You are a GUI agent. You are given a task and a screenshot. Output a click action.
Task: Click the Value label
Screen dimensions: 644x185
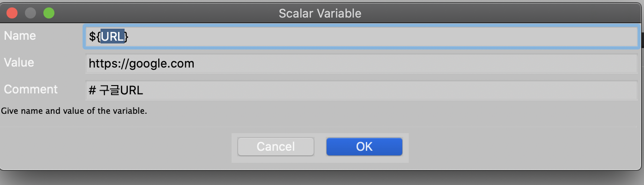[x=19, y=62]
